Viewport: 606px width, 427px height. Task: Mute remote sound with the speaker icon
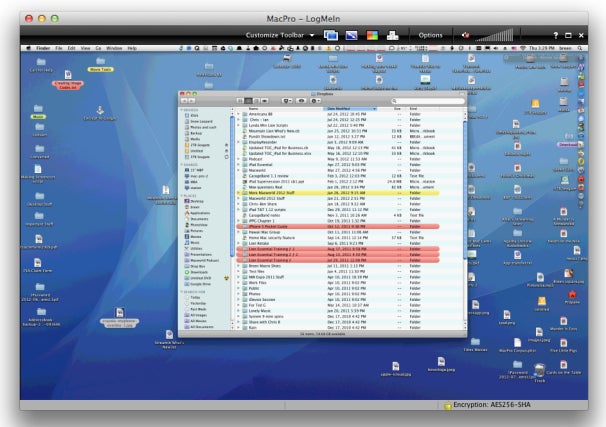pyautogui.click(x=465, y=35)
